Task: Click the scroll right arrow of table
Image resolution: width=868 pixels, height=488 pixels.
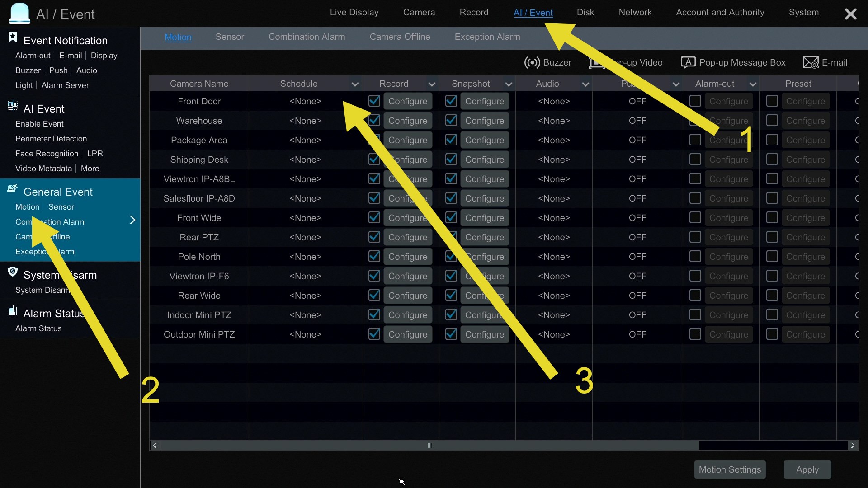Action: point(853,446)
